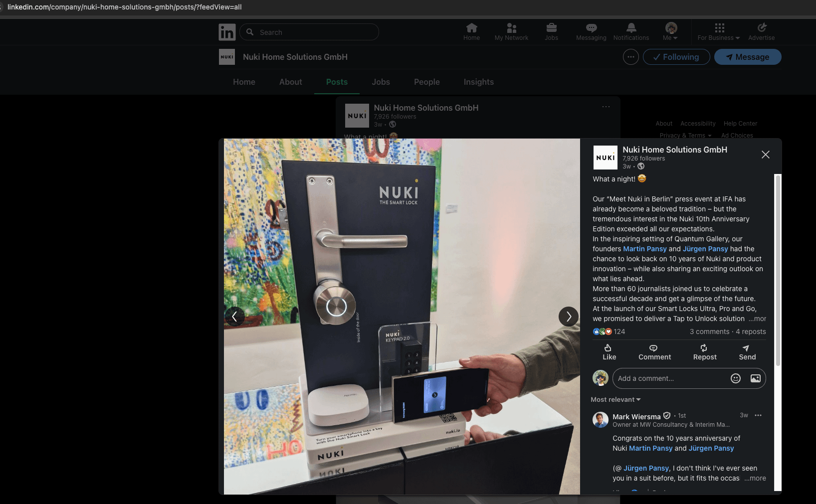Screen dimensions: 816x504
Task: Open the Notifications bell
Action: pyautogui.click(x=630, y=31)
